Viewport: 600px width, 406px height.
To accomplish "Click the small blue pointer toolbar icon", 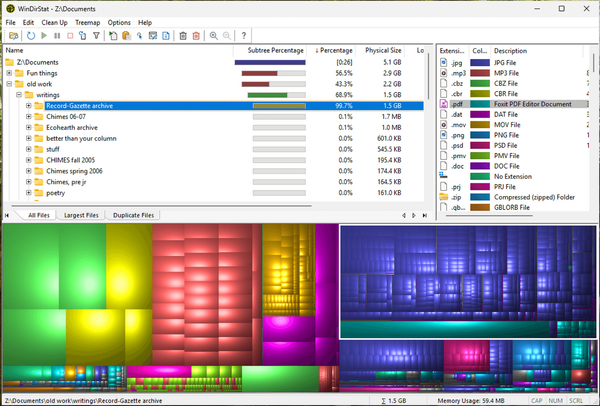I will coord(139,36).
